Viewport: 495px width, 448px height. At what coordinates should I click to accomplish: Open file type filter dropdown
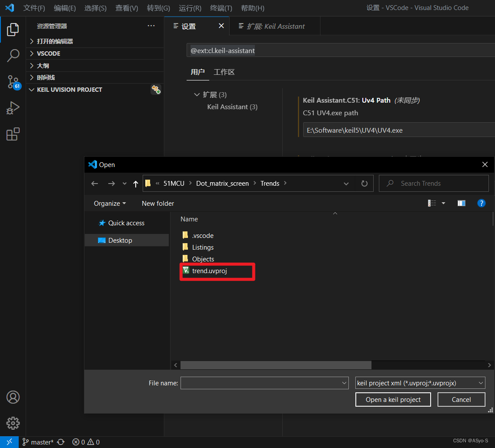point(481,383)
